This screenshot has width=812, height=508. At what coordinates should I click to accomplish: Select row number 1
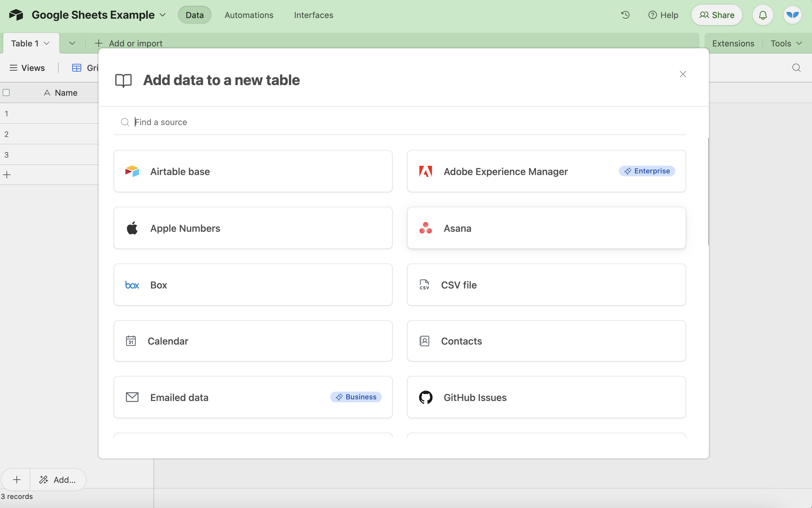coord(6,113)
